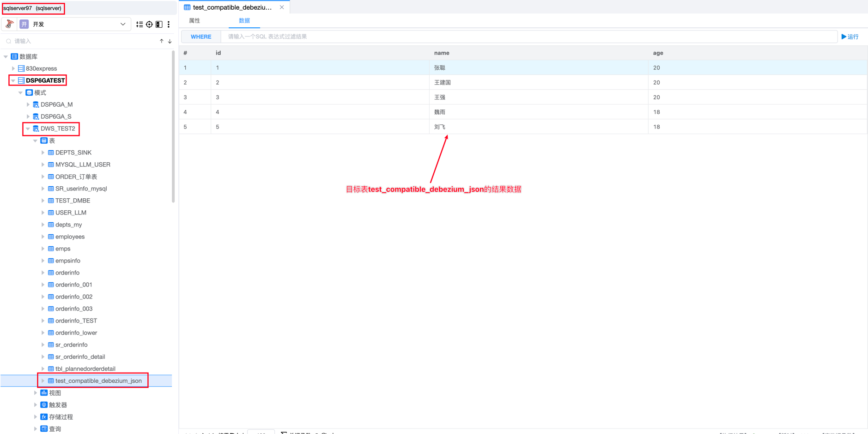The image size is (868, 434).
Task: Expand the employees table node
Action: point(42,236)
